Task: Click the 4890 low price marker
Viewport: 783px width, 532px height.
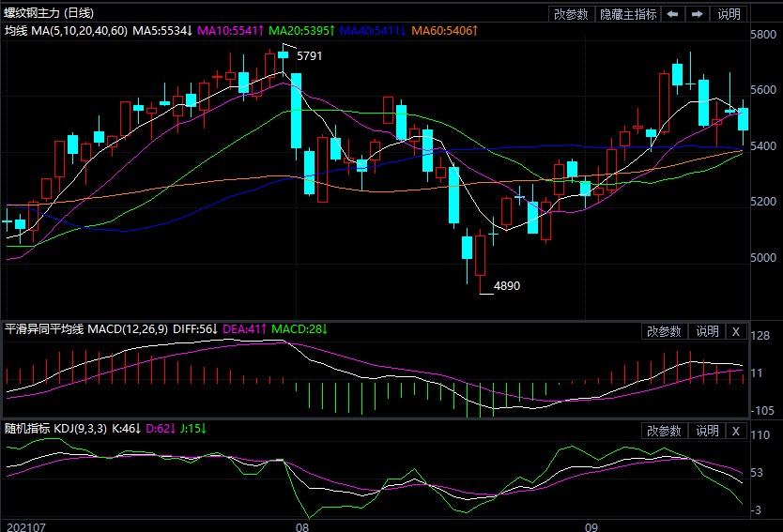Action: tap(506, 285)
